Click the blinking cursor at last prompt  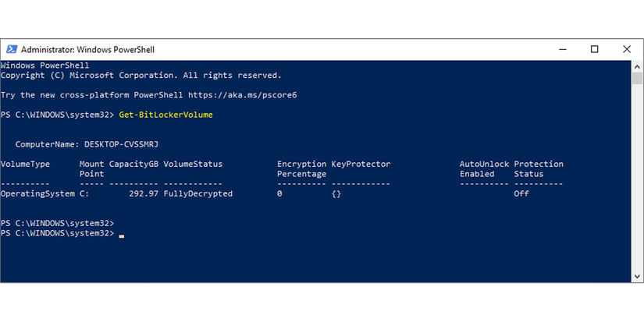(x=122, y=235)
